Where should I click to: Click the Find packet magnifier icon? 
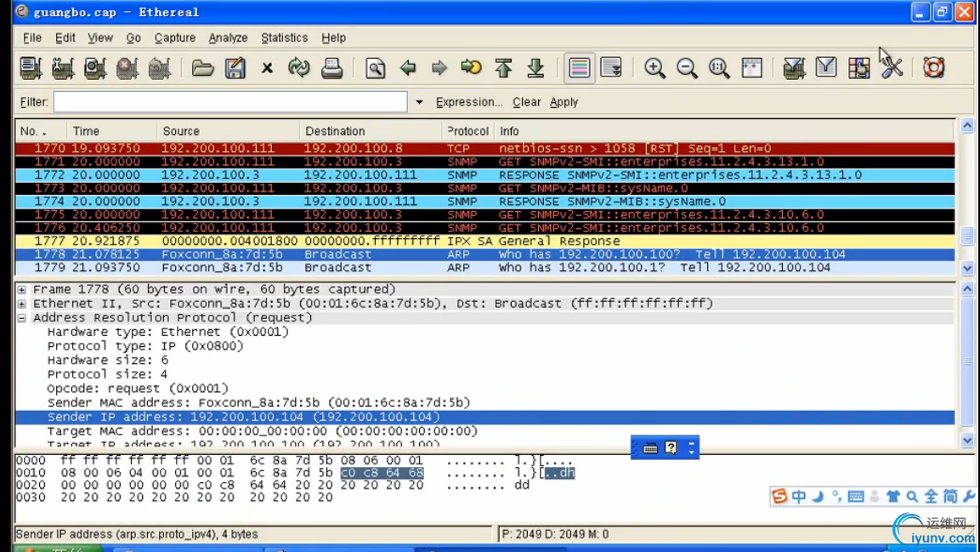pos(375,68)
